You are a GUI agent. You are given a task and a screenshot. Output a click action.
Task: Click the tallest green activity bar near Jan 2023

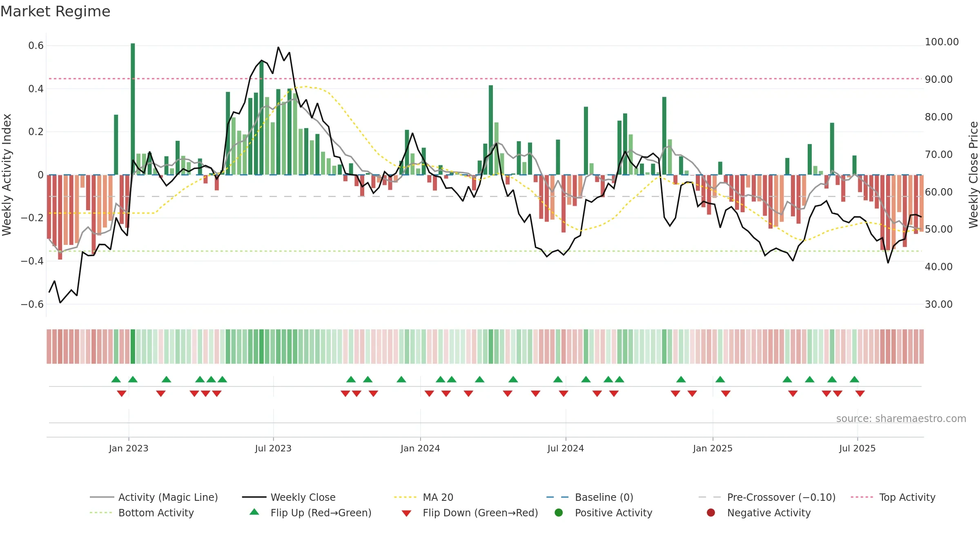tap(133, 109)
